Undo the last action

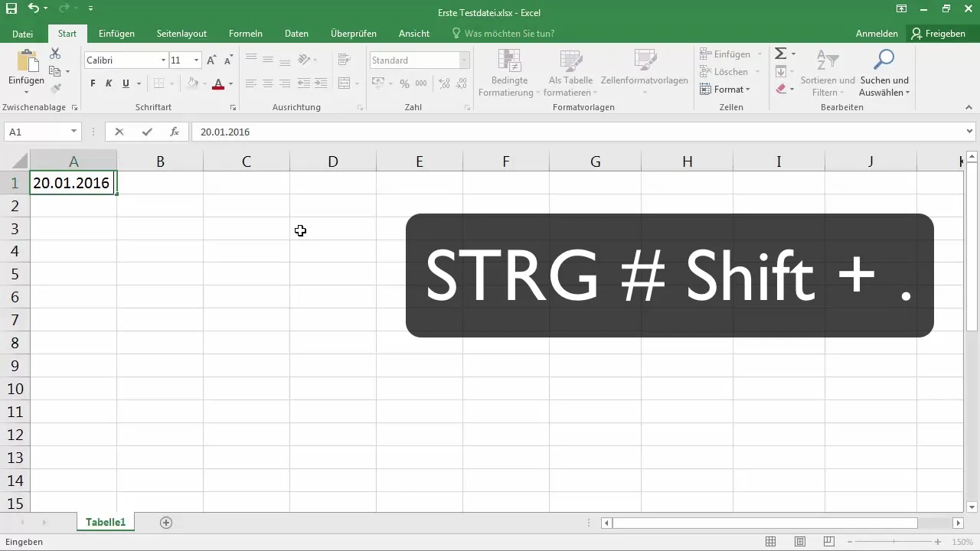tap(34, 8)
